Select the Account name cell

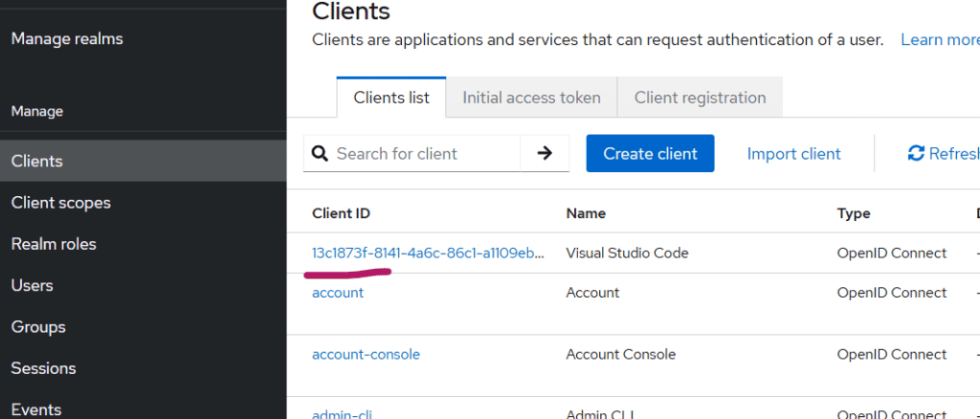tap(592, 292)
